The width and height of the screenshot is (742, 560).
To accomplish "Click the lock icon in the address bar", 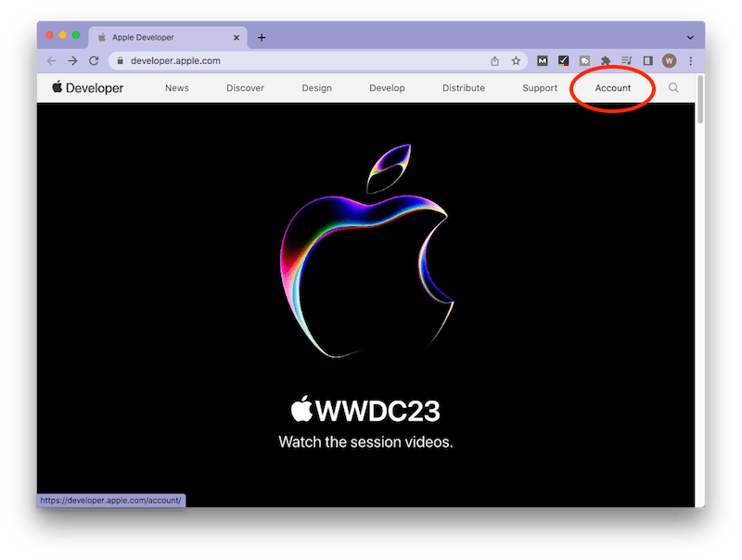I will [121, 61].
